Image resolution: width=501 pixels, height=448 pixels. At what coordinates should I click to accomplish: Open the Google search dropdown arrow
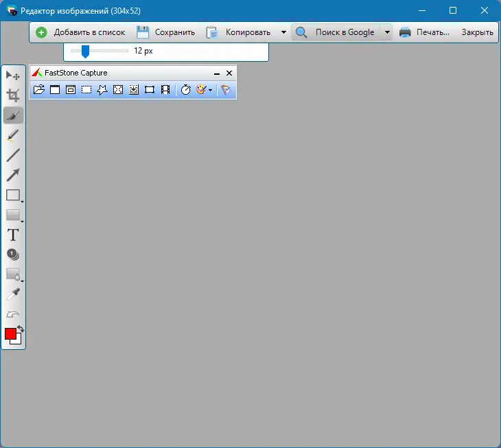point(387,32)
